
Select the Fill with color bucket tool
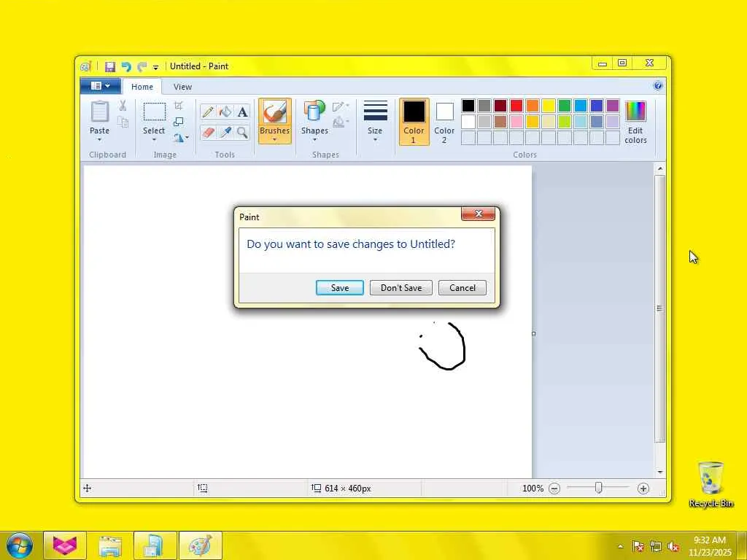coord(225,112)
